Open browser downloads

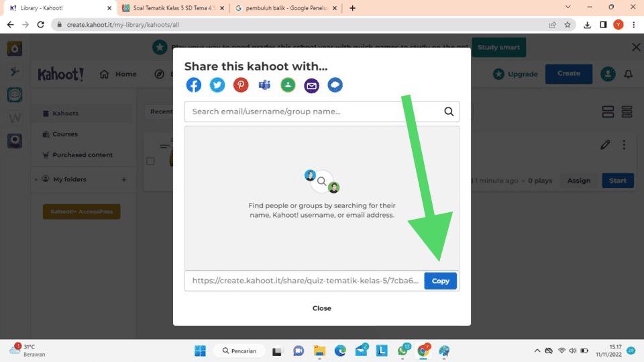(588, 25)
